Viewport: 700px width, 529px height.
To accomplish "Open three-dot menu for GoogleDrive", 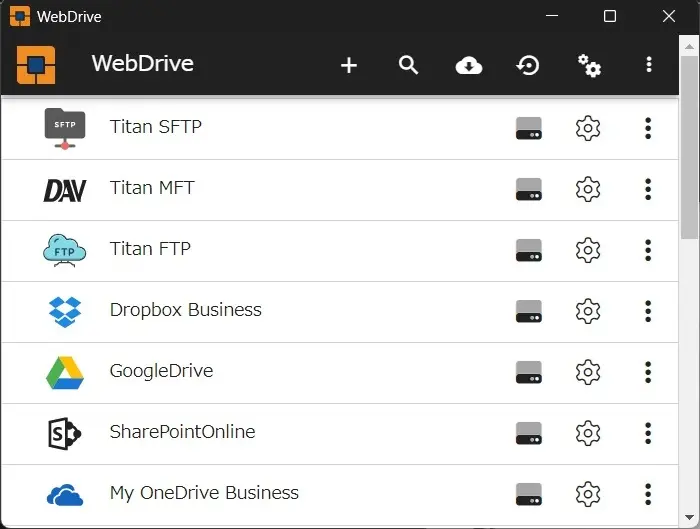I will tap(648, 372).
